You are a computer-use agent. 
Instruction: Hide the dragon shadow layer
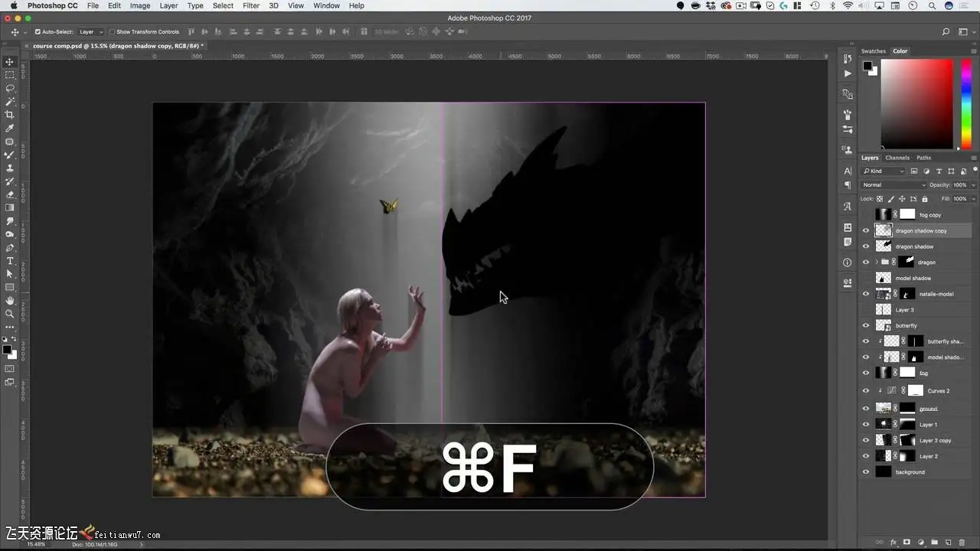(866, 246)
